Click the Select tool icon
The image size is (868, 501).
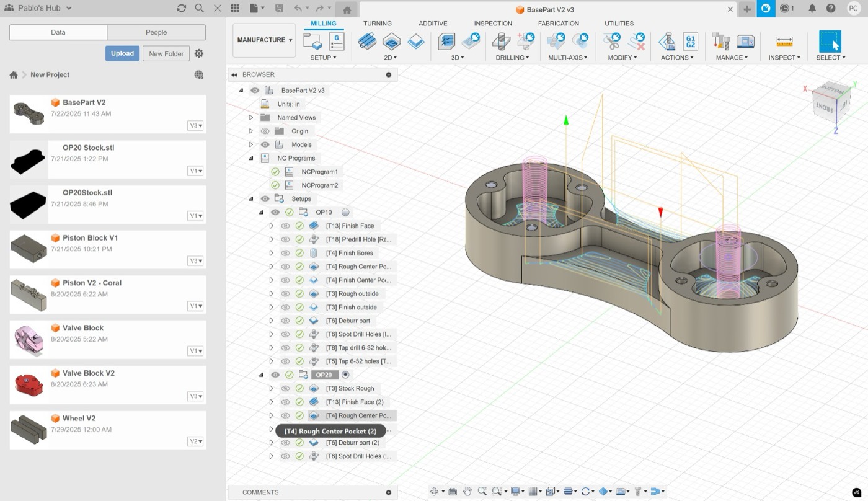coord(830,42)
